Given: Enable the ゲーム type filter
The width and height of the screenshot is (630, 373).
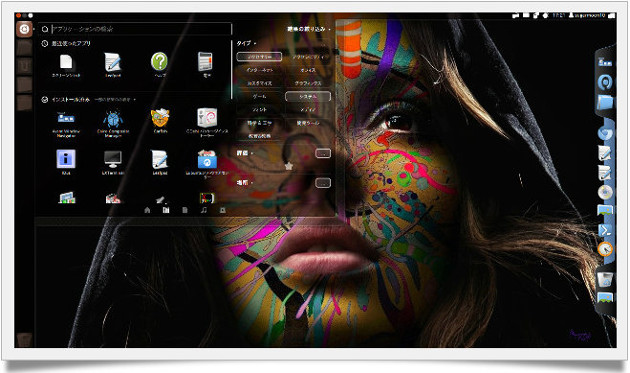Looking at the screenshot, I should point(259,96).
